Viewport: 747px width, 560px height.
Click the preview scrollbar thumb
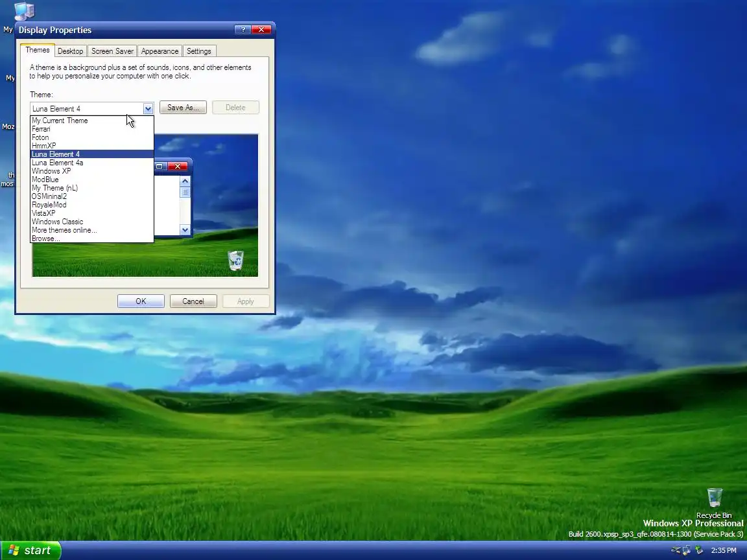[x=185, y=192]
